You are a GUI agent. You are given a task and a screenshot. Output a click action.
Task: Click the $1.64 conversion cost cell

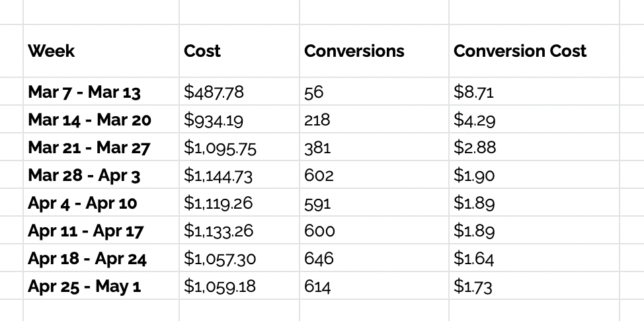click(534, 258)
